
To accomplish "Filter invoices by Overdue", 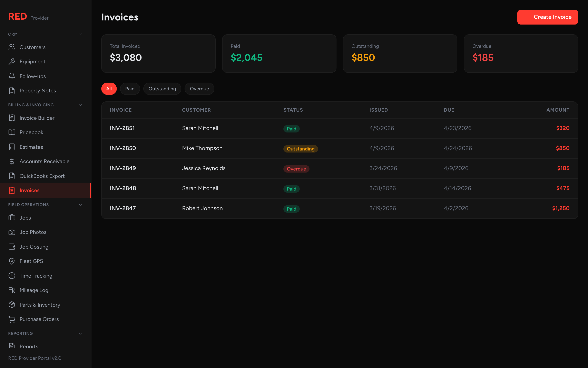I will 199,89.
